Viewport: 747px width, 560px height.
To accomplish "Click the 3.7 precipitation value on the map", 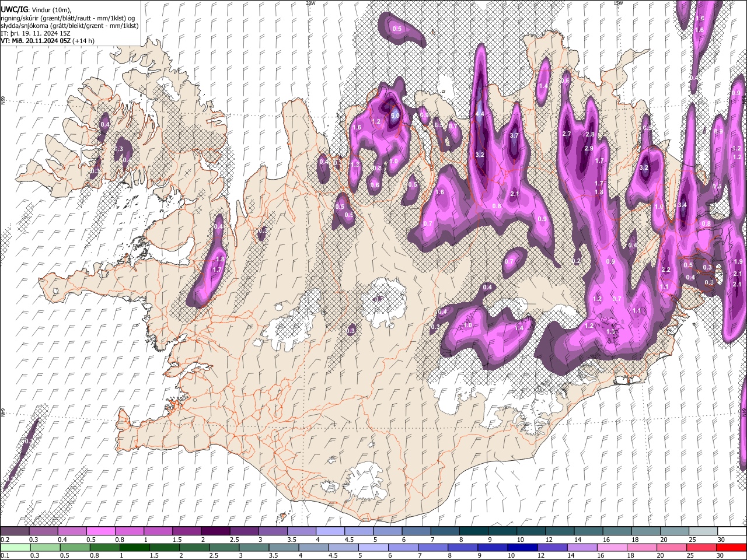I will [x=514, y=135].
